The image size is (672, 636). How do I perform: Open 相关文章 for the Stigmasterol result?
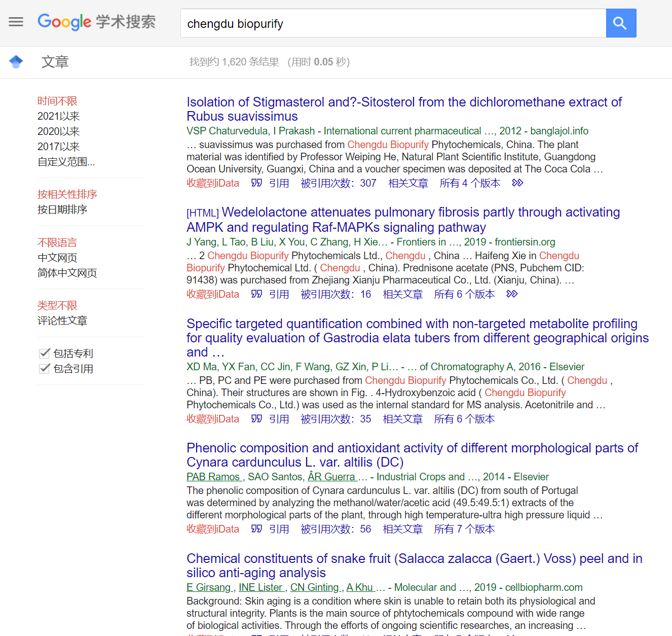(x=408, y=183)
